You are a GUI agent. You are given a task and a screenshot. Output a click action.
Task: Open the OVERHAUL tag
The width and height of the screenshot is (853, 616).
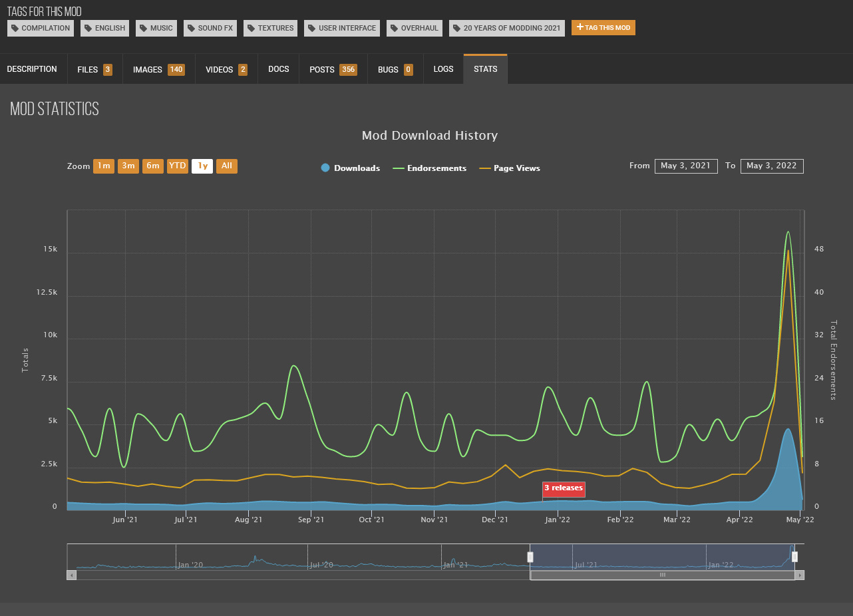[415, 28]
